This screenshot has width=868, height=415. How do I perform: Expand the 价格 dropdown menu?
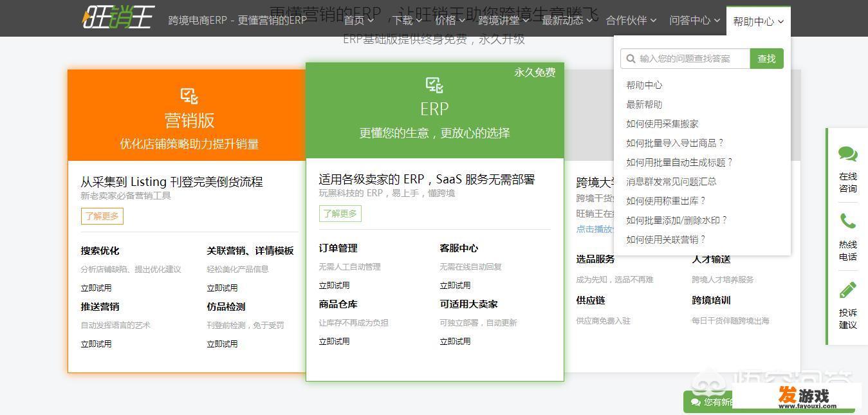coord(450,21)
